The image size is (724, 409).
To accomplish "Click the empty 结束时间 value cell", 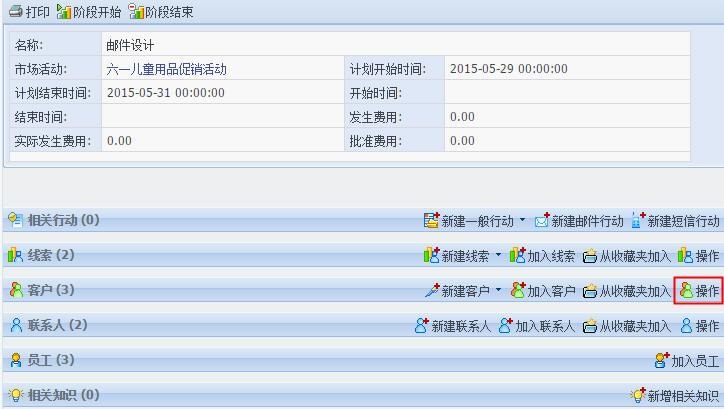I will 223,117.
